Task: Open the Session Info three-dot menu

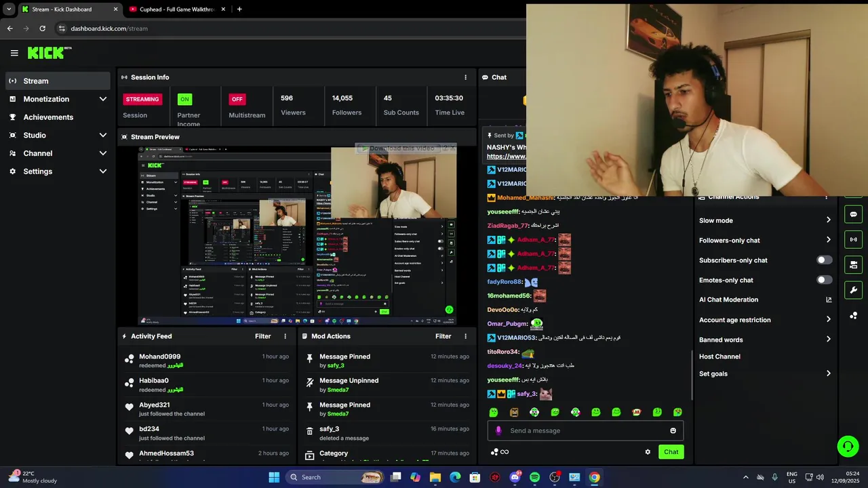Action: point(465,77)
